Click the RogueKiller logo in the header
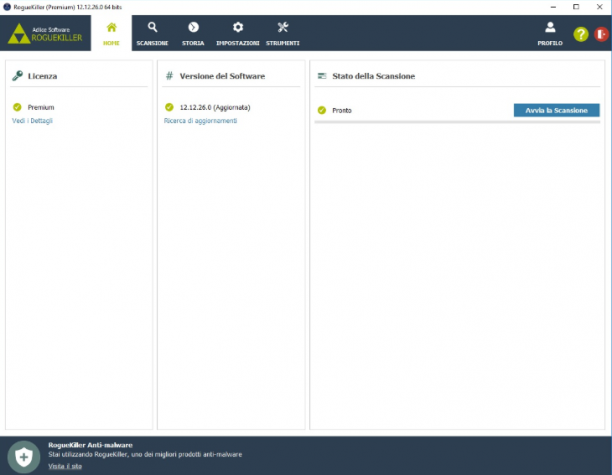612x475 pixels. click(x=45, y=34)
